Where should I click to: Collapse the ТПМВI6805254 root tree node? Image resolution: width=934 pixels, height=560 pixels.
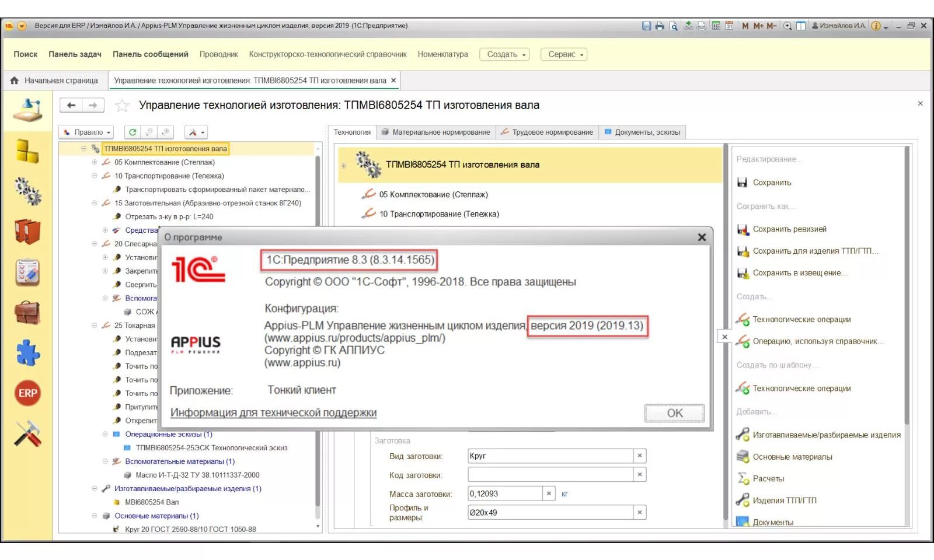(83, 149)
